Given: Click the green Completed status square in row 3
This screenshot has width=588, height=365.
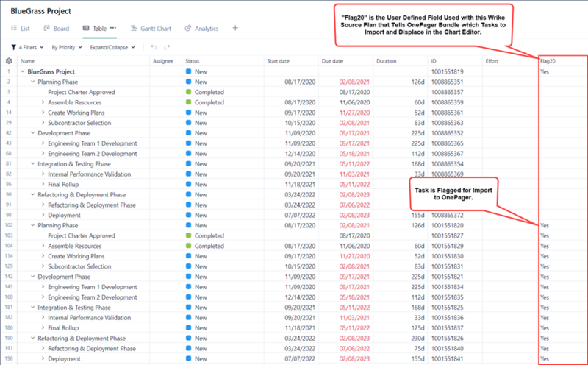Looking at the screenshot, I should [x=189, y=92].
